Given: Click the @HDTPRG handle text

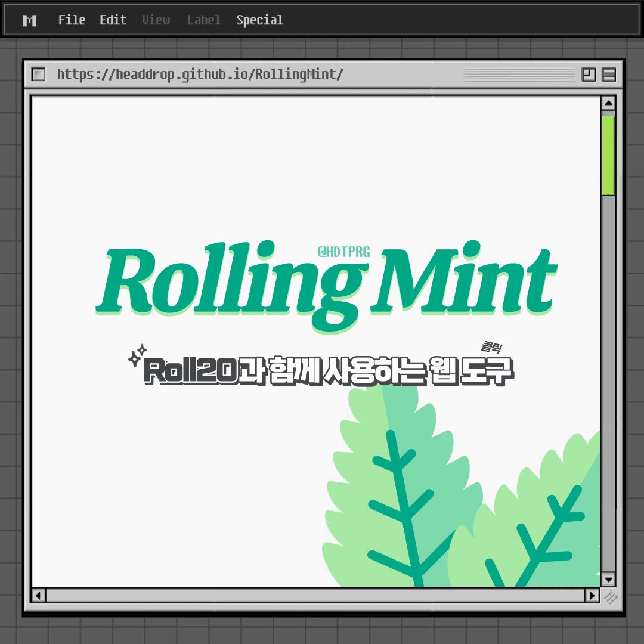Looking at the screenshot, I should click(x=345, y=251).
